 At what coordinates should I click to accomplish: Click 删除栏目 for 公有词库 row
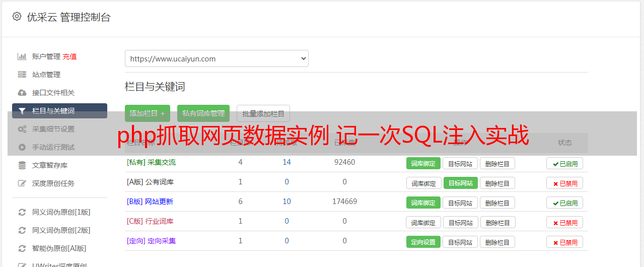pyautogui.click(x=497, y=183)
